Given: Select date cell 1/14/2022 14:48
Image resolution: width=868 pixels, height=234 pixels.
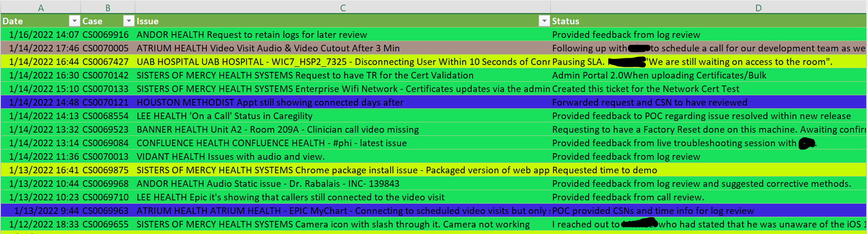Looking at the screenshot, I should (x=41, y=102).
